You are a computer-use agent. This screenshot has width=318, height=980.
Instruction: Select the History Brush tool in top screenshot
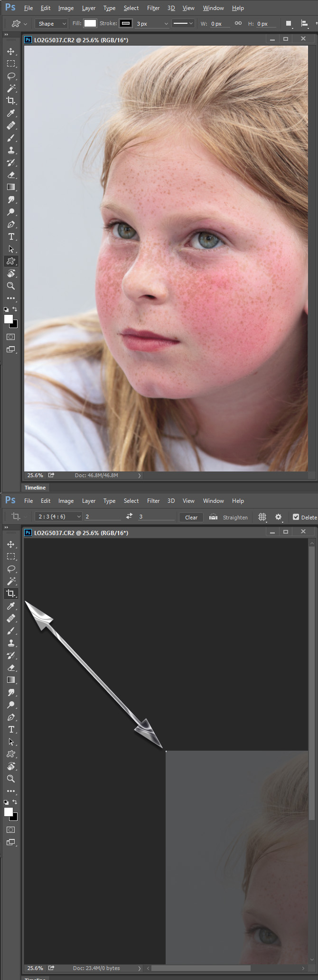pos(11,162)
